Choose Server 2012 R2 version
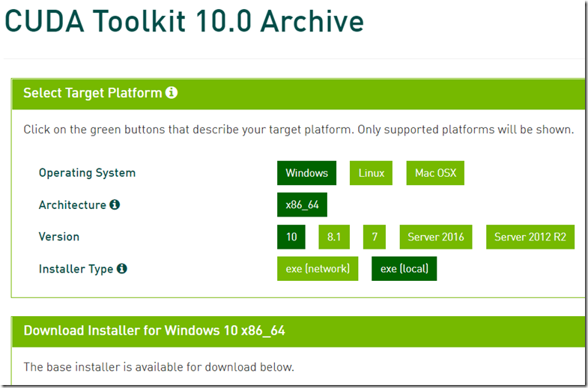This screenshot has width=588, height=388. pos(530,237)
